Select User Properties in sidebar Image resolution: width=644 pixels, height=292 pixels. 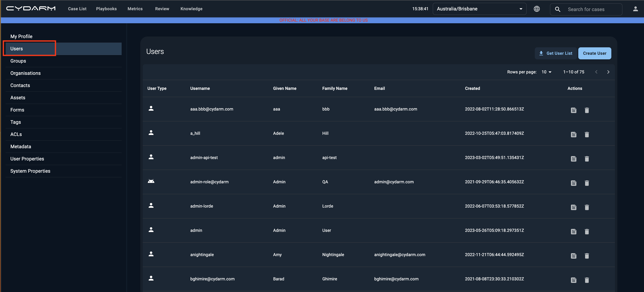(64, 159)
